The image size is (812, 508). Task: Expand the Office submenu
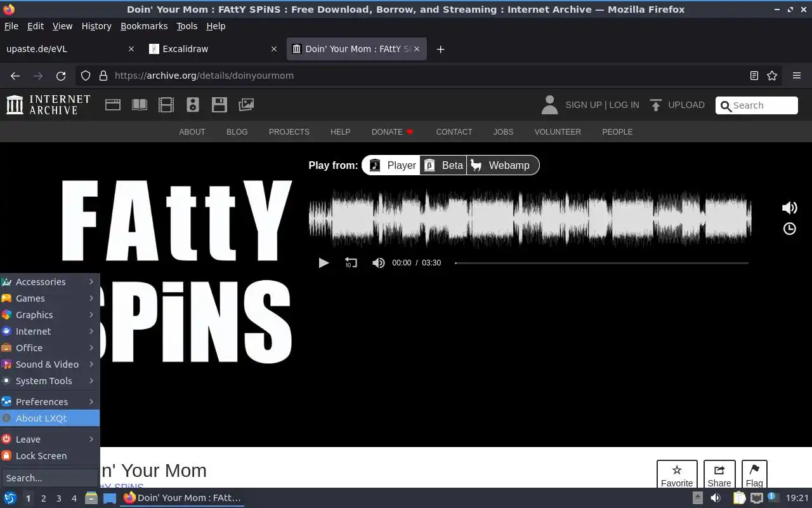49,348
